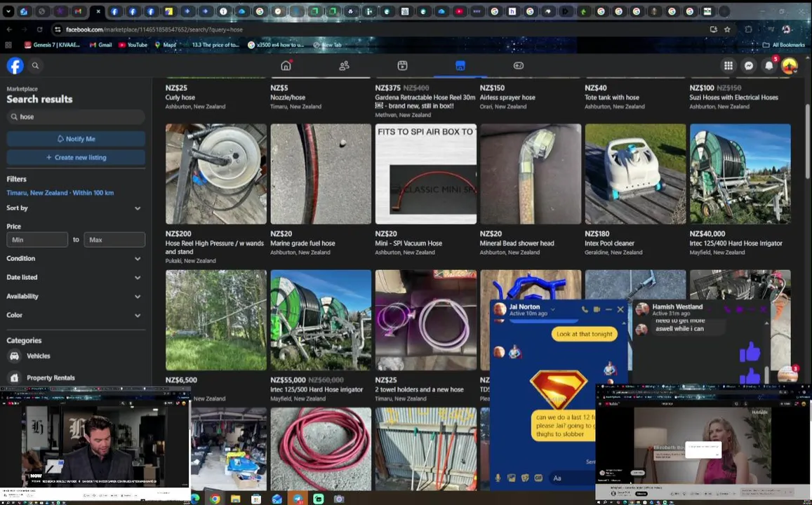Open the Camera app in taskbar
Viewport: 812px width, 505px height.
coord(339,499)
